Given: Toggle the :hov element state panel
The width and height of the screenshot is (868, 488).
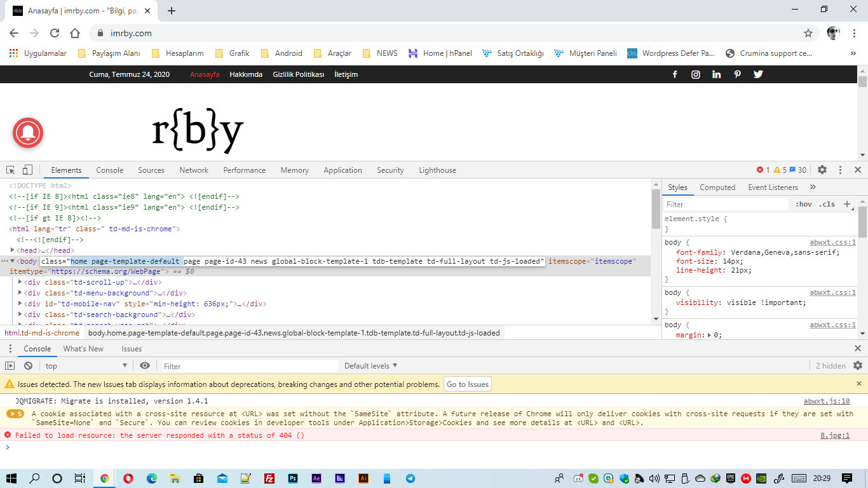Looking at the screenshot, I should [804, 205].
